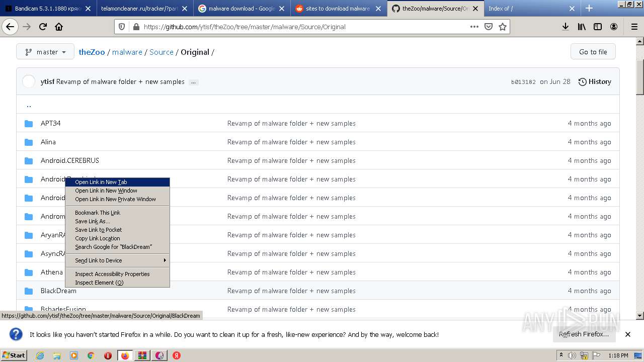Show site security padlock info
644x362 pixels.
[136, 27]
